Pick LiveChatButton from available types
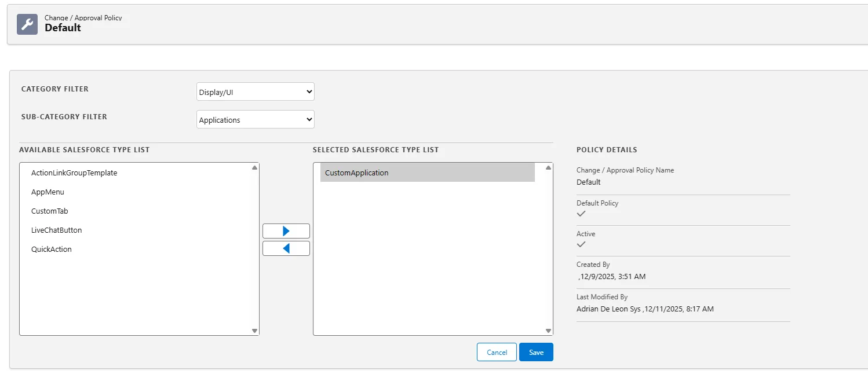The width and height of the screenshot is (868, 374). click(56, 230)
